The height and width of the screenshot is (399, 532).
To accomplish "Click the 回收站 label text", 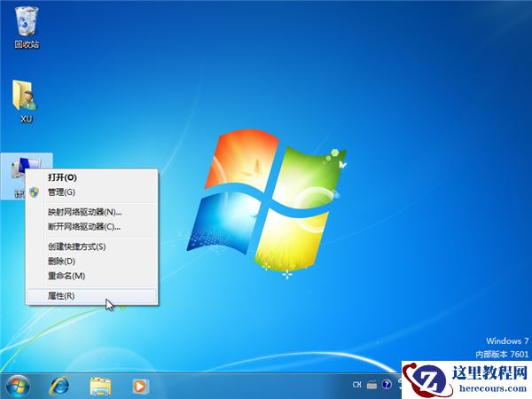I will point(27,44).
